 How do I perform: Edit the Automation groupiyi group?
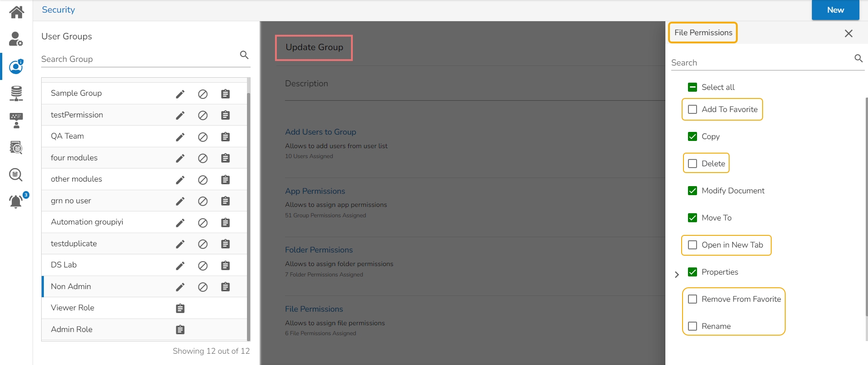(180, 223)
